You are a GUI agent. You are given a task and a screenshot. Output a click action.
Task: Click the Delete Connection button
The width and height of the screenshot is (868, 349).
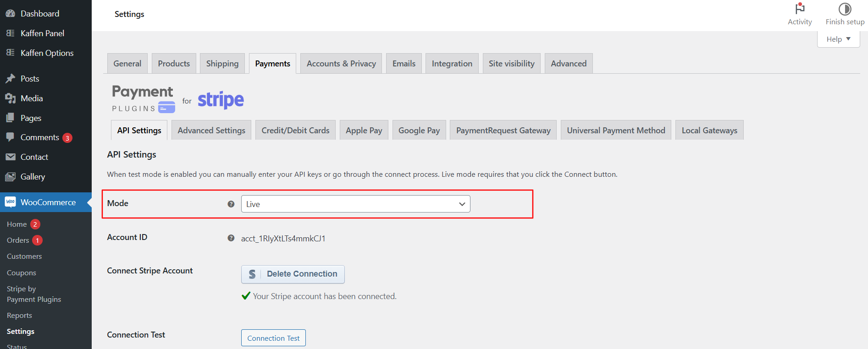coord(293,274)
